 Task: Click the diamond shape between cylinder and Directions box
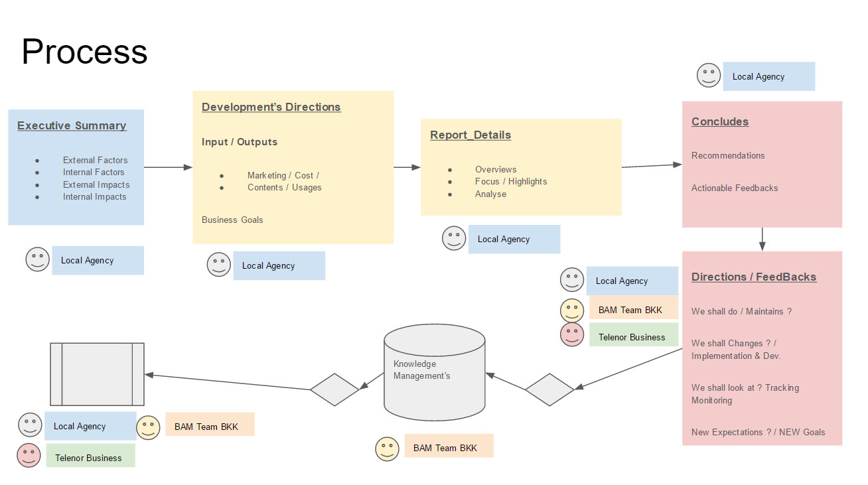(549, 389)
